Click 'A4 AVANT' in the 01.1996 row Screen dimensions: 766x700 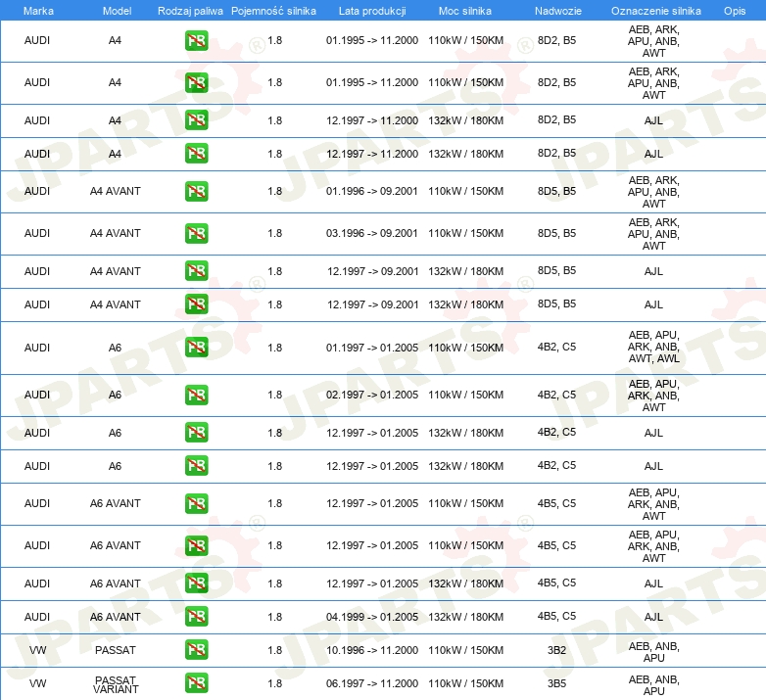[116, 191]
